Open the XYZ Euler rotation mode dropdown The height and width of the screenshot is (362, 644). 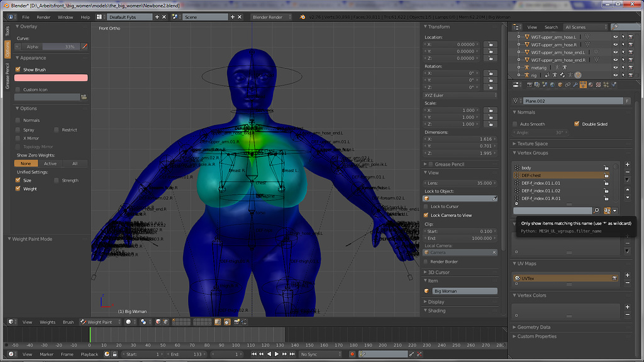tap(460, 96)
